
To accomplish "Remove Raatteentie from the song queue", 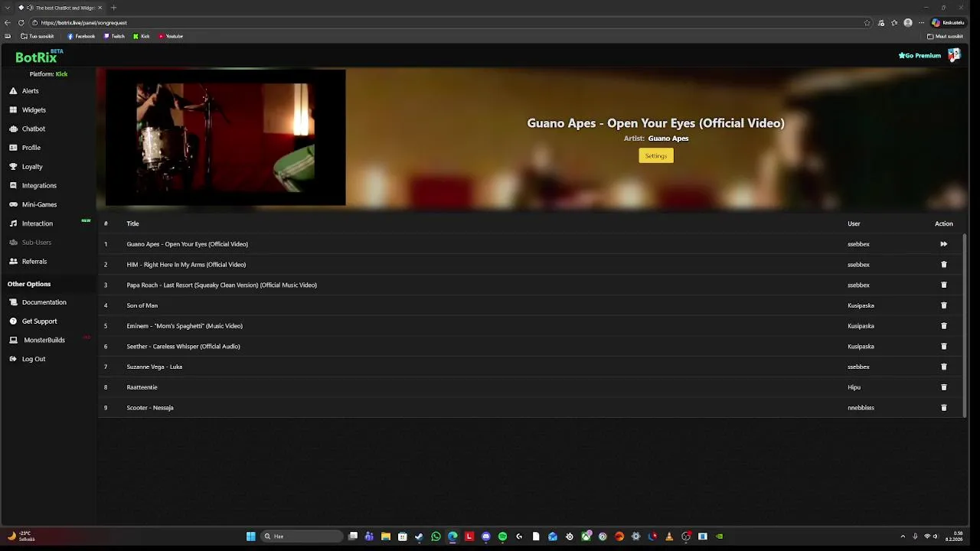I will [x=943, y=387].
